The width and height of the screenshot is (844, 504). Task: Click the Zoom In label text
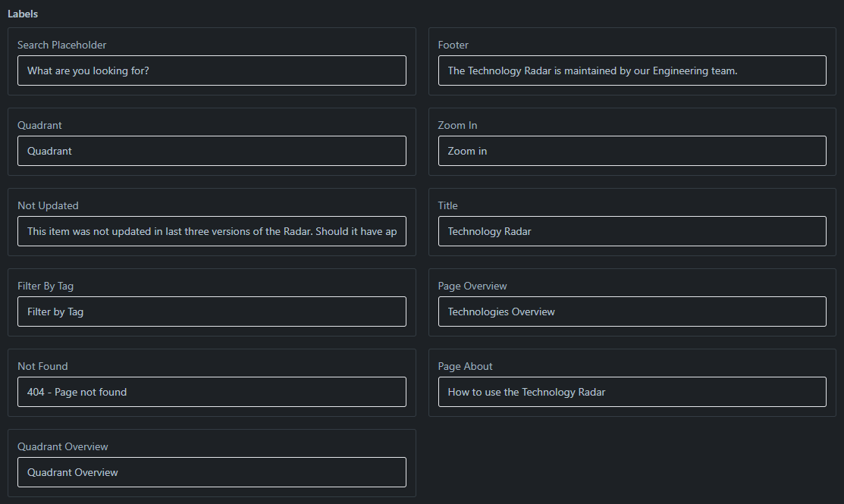pos(456,125)
